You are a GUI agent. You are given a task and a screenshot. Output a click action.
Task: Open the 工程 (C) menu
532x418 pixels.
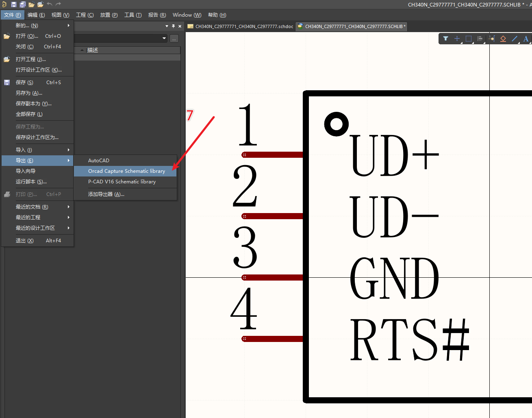(x=85, y=15)
